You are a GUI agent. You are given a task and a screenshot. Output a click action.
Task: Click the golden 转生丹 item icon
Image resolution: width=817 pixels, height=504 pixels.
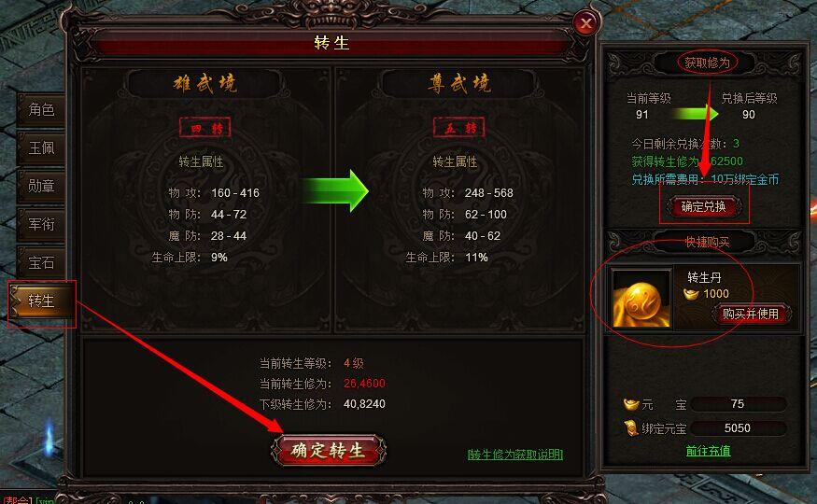[641, 299]
